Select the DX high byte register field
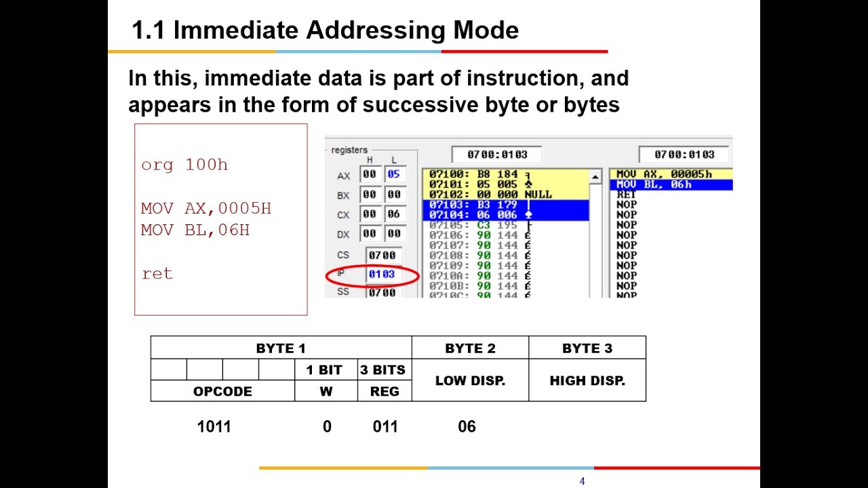868x488 pixels. tap(370, 233)
